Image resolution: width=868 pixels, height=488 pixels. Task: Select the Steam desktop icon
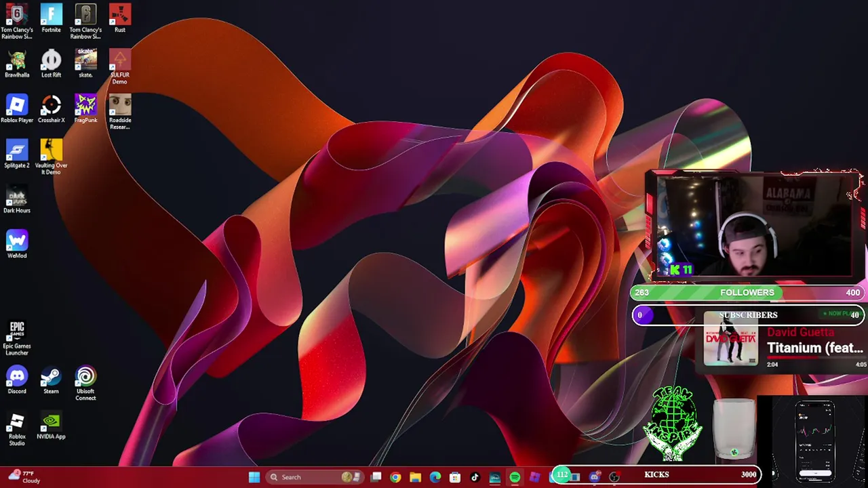[51, 380]
